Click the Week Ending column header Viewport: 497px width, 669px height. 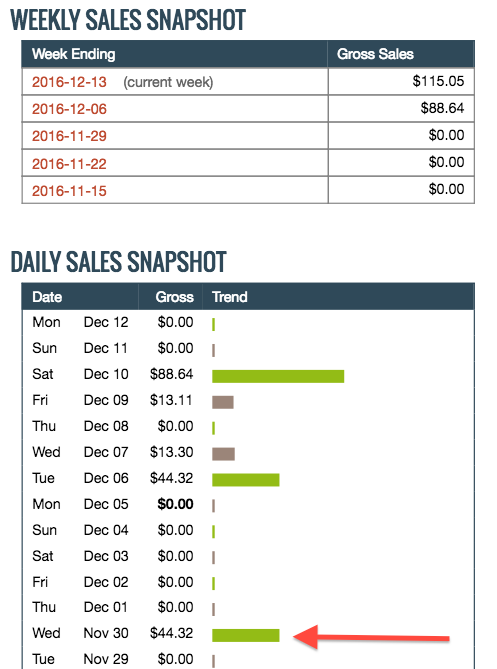point(73,54)
